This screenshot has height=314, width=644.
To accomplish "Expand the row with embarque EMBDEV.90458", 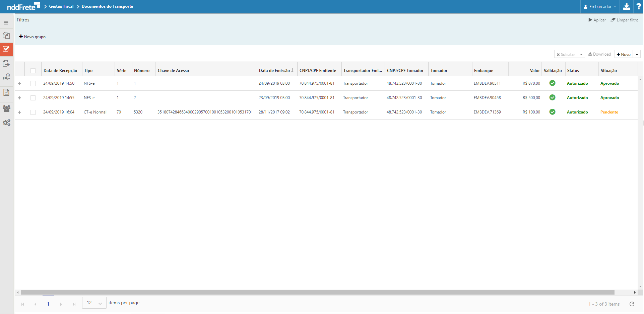I will [19, 98].
